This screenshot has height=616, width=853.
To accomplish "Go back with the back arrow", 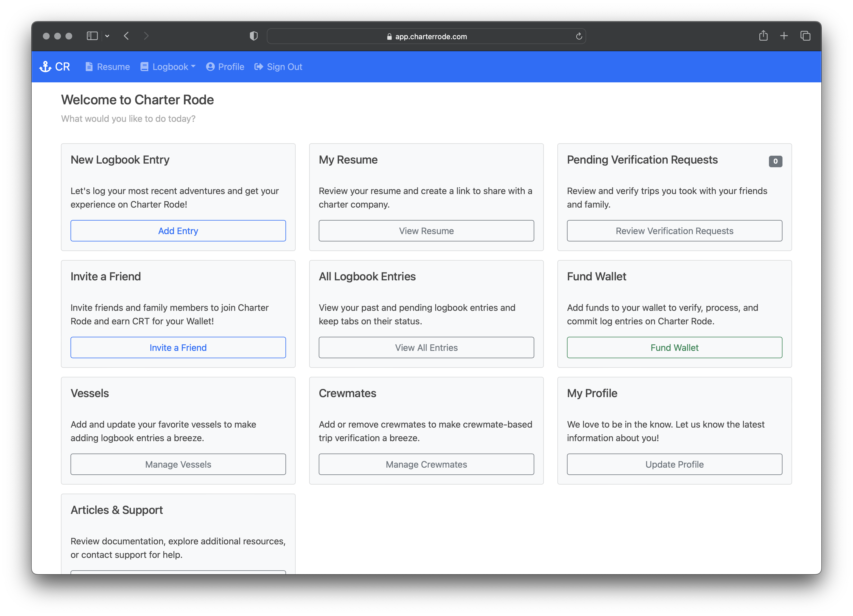I will point(126,36).
